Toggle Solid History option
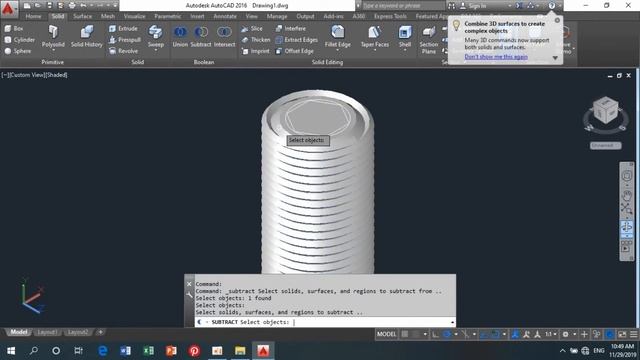Image resolution: width=640 pixels, height=360 pixels. 87,36
